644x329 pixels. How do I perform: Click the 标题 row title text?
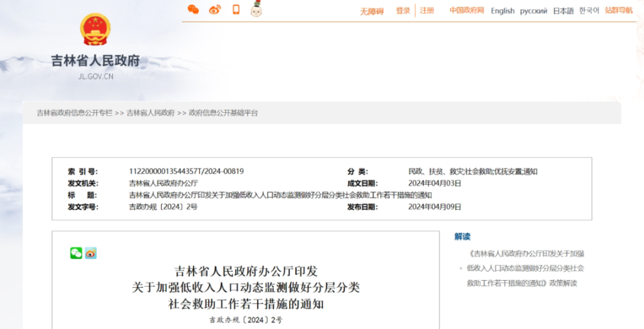(x=280, y=195)
